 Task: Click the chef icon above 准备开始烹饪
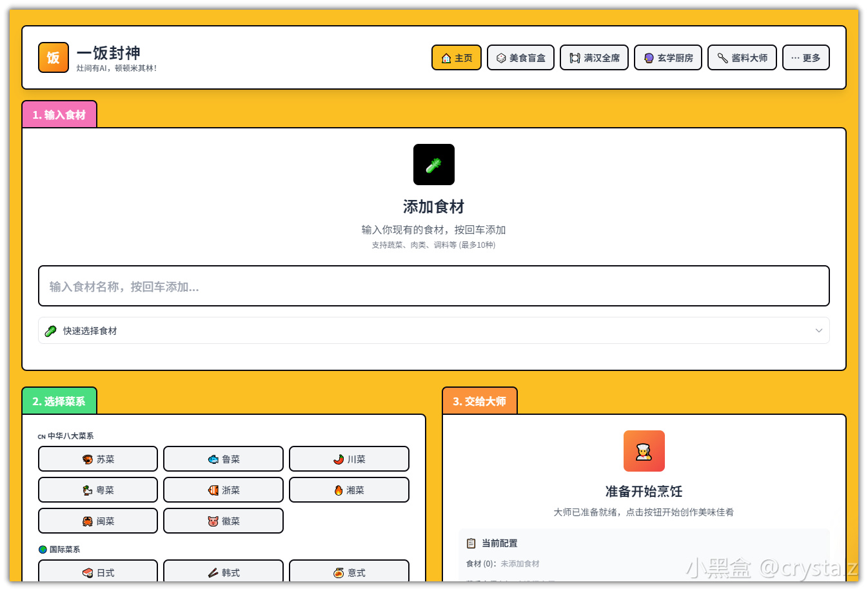coord(644,451)
